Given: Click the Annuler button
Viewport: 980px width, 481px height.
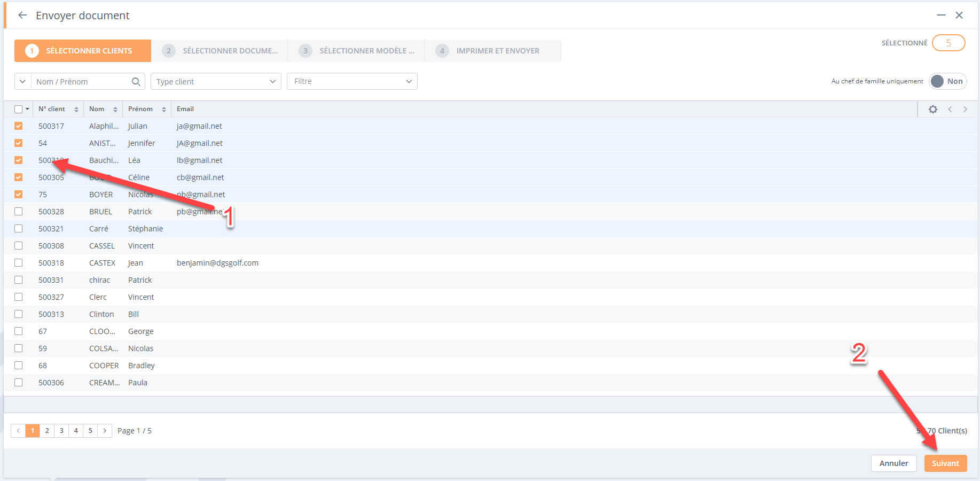Looking at the screenshot, I should [893, 463].
